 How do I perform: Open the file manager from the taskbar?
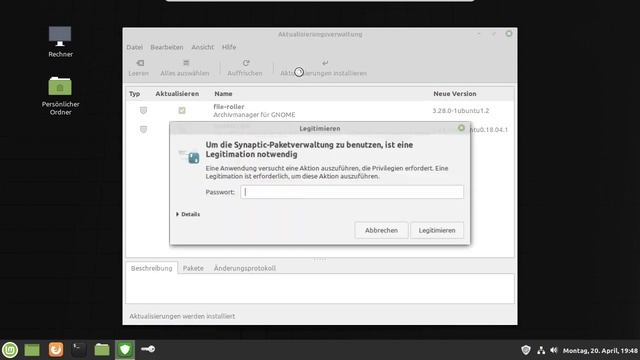(102, 350)
